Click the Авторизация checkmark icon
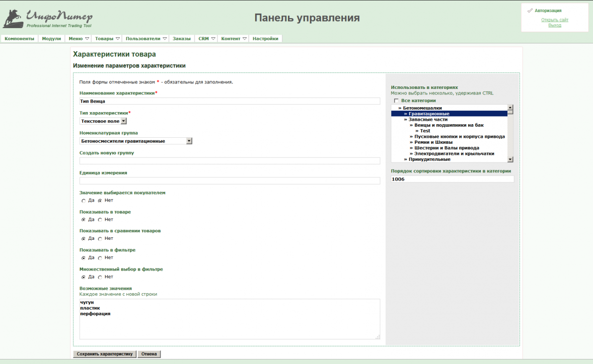 click(x=530, y=11)
